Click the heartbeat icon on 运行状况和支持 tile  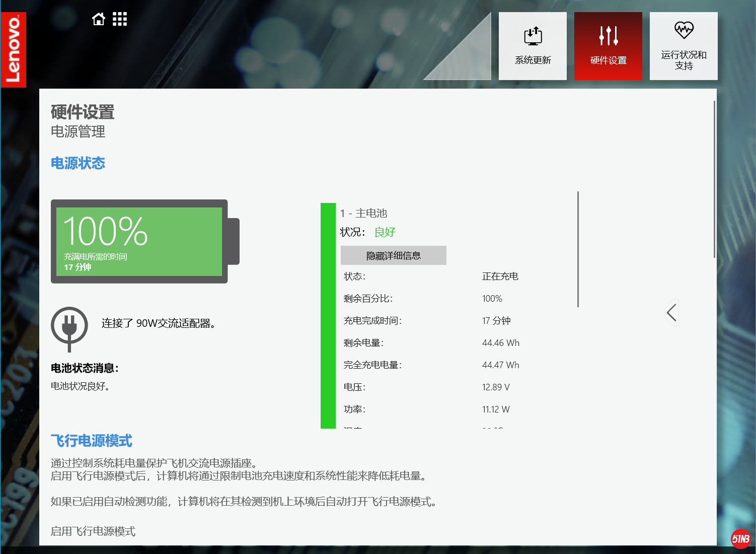684,30
